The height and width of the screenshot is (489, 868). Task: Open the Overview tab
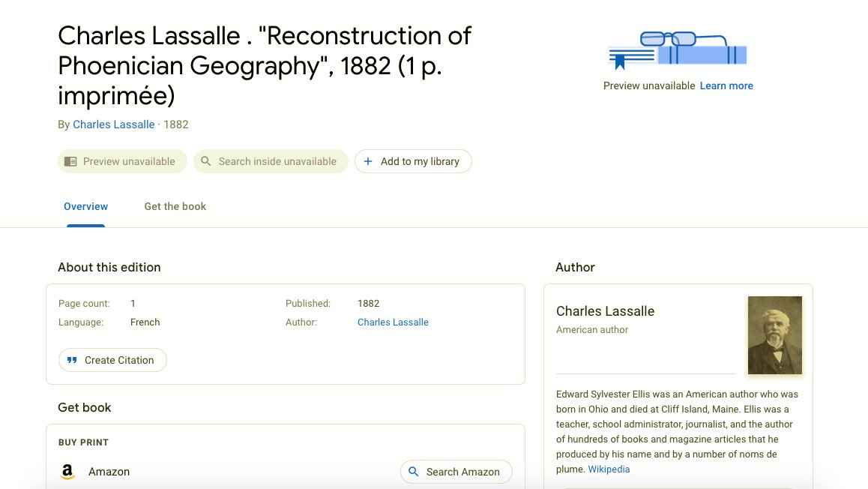(85, 206)
